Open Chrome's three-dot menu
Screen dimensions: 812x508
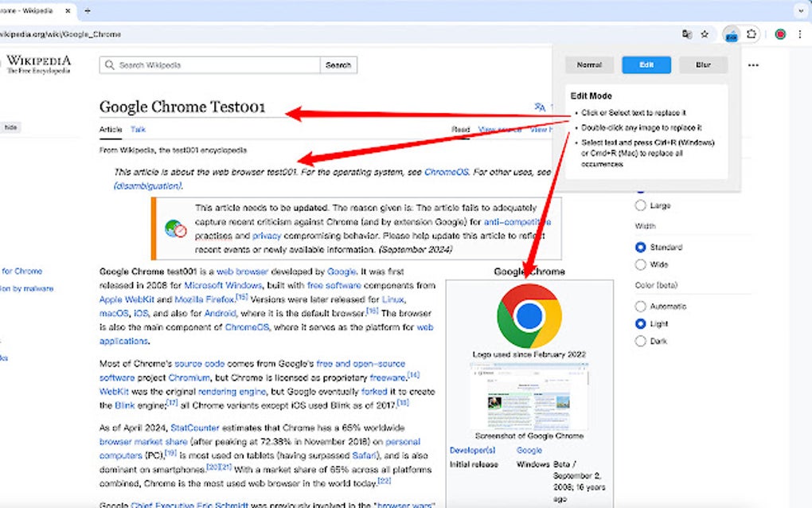(x=800, y=34)
